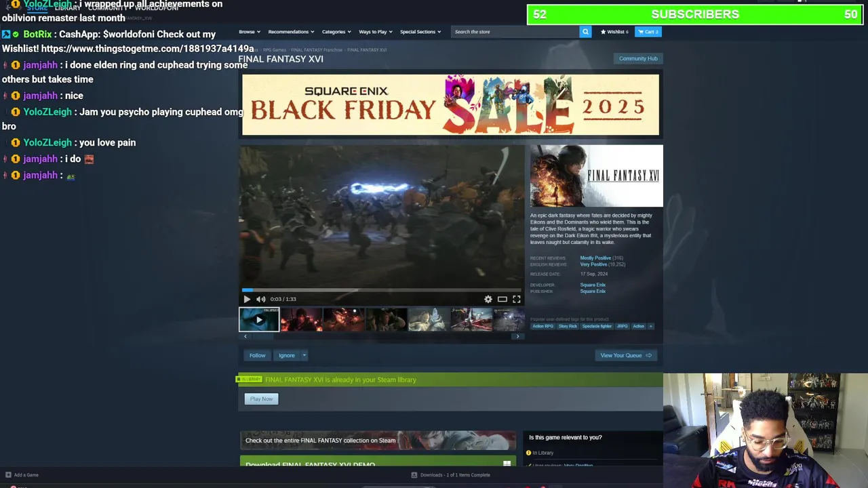868x488 pixels.
Task: Click the RPG Games breadcrumb
Action: 275,49
